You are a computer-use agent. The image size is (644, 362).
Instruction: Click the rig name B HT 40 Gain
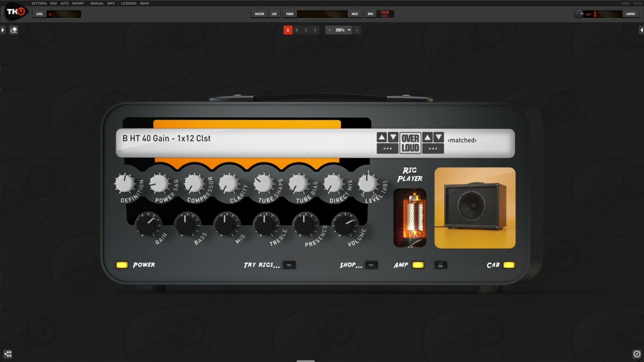(167, 138)
